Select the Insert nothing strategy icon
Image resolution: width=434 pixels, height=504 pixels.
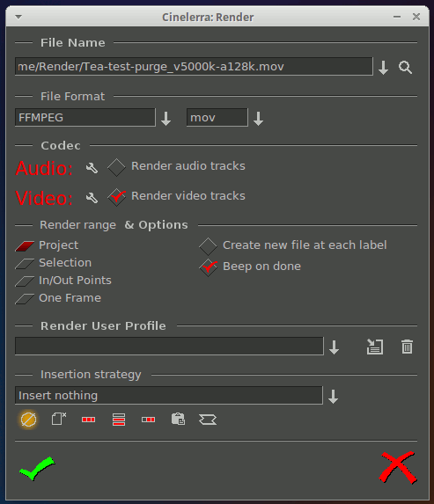tap(28, 420)
